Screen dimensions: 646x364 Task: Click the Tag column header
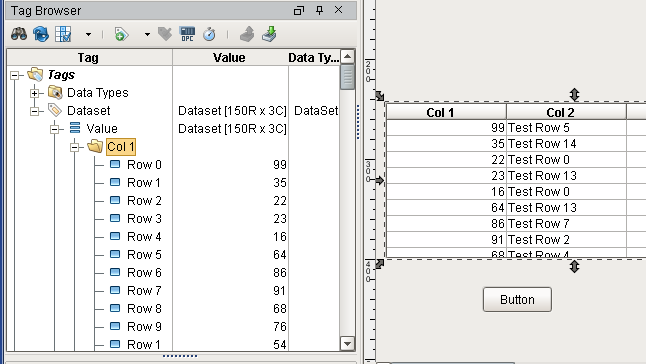[89, 58]
